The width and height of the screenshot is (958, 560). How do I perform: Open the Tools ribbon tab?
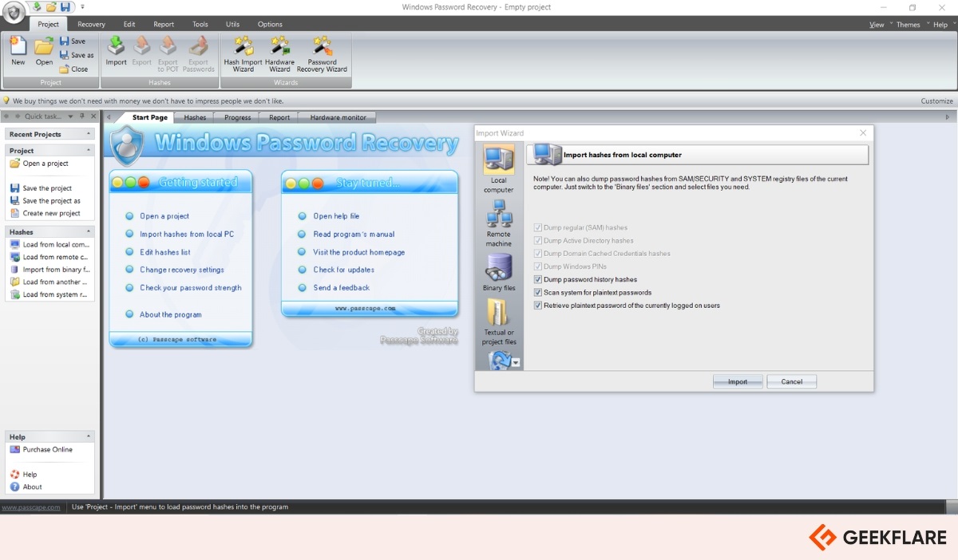[200, 24]
